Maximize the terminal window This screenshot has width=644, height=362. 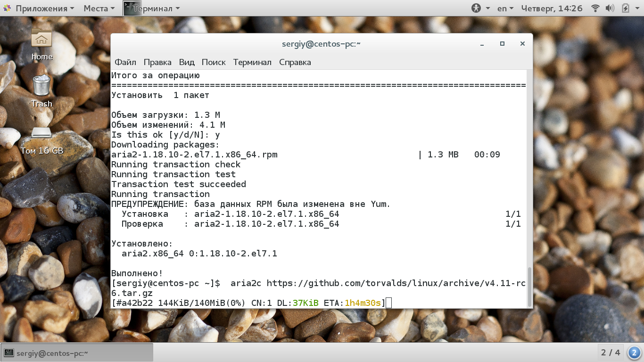point(502,44)
